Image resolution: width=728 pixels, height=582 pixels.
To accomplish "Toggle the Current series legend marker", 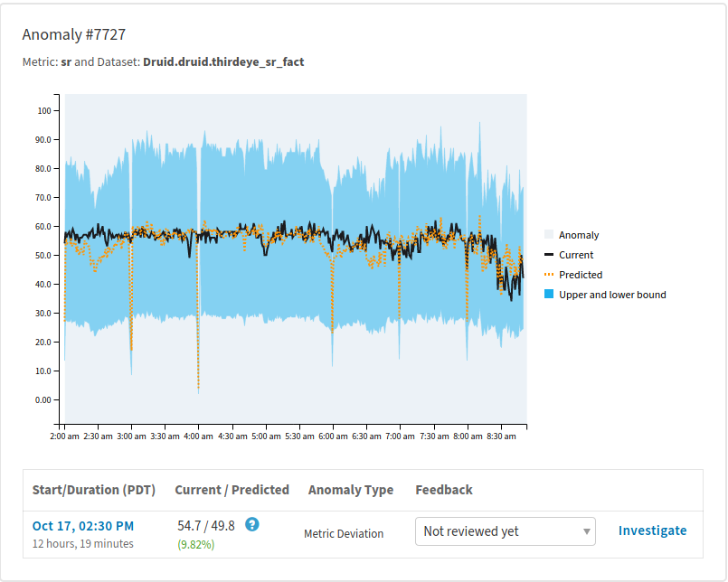I will 549,254.
